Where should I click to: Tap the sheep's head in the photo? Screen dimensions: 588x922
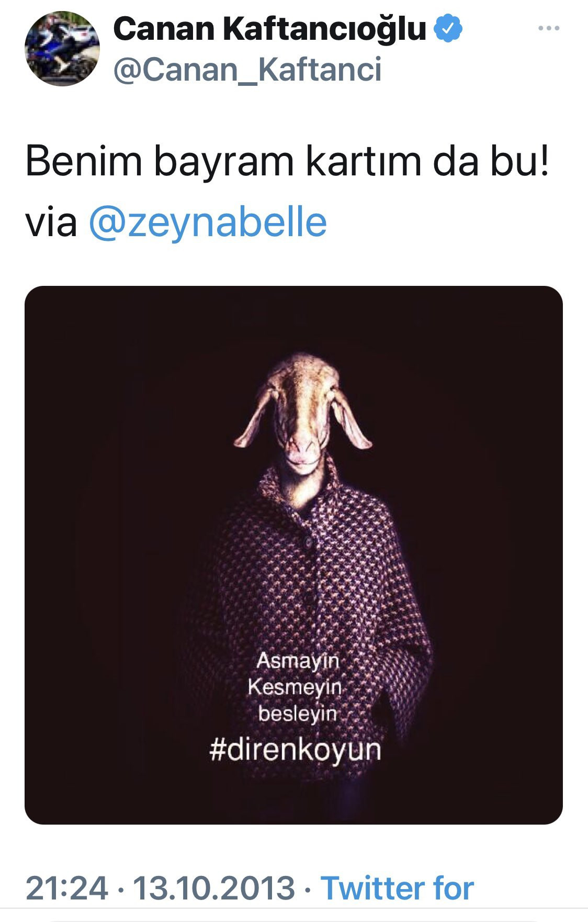[x=302, y=408]
